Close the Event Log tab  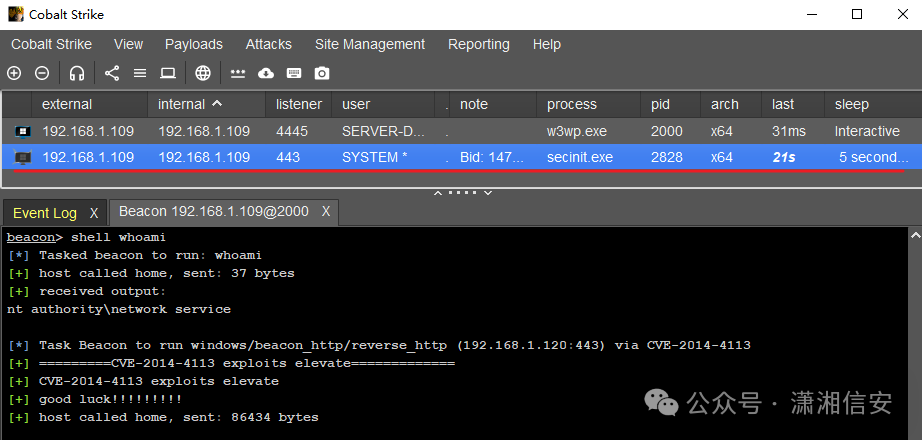pos(93,214)
